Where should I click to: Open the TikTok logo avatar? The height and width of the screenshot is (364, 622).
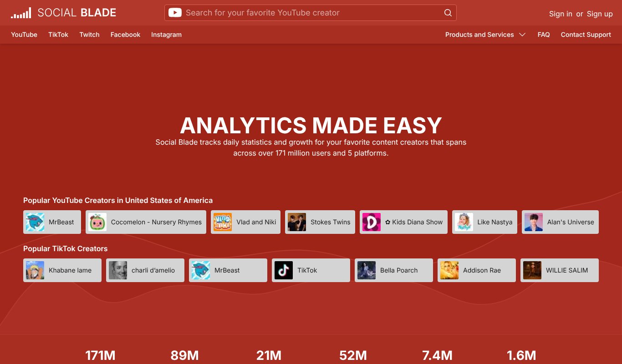coord(284,270)
